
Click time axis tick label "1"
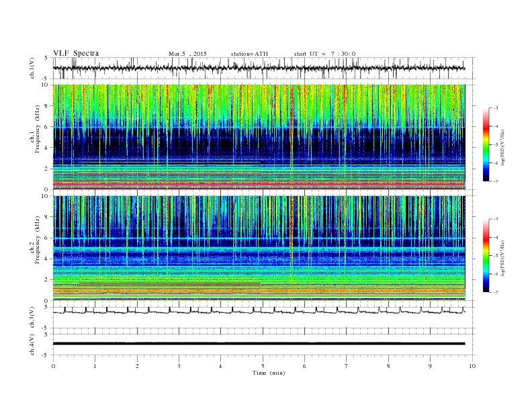(x=95, y=366)
